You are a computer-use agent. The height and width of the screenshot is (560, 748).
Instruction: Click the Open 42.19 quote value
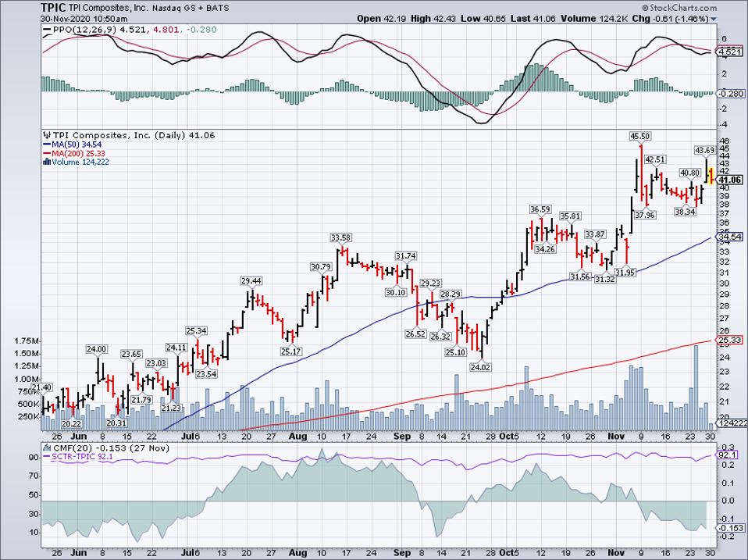pos(380,19)
